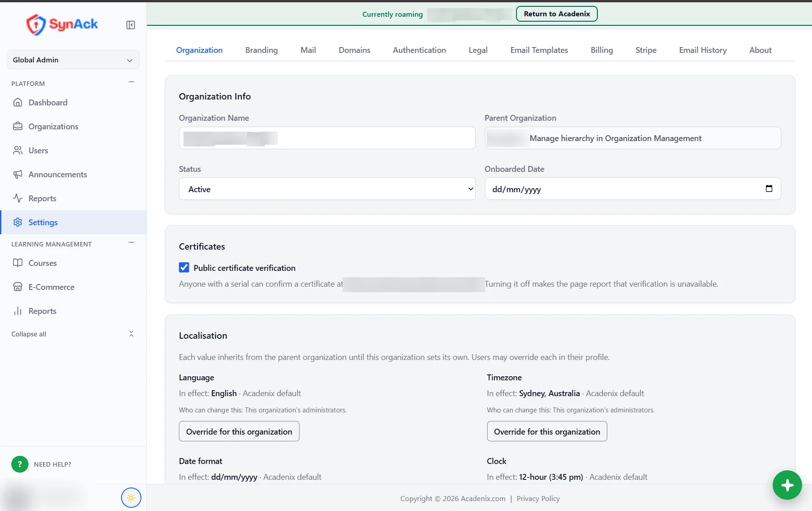Toggle Public certificate verification checkbox
This screenshot has width=812, height=511.
(x=184, y=267)
